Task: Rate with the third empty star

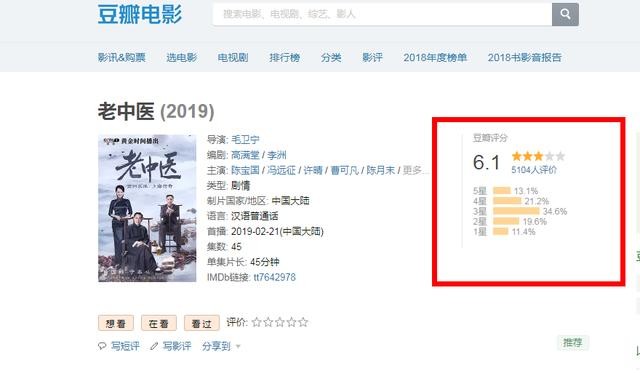Action: tap(280, 322)
